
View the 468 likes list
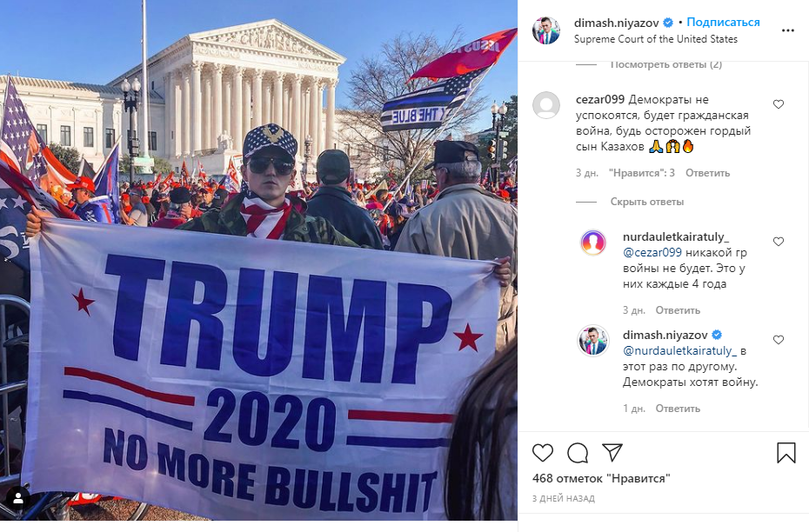601,478
